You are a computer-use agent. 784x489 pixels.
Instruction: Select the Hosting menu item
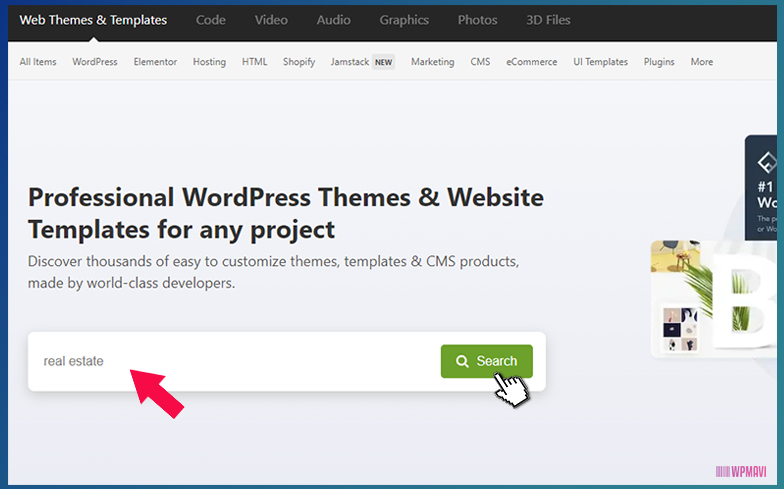[210, 62]
